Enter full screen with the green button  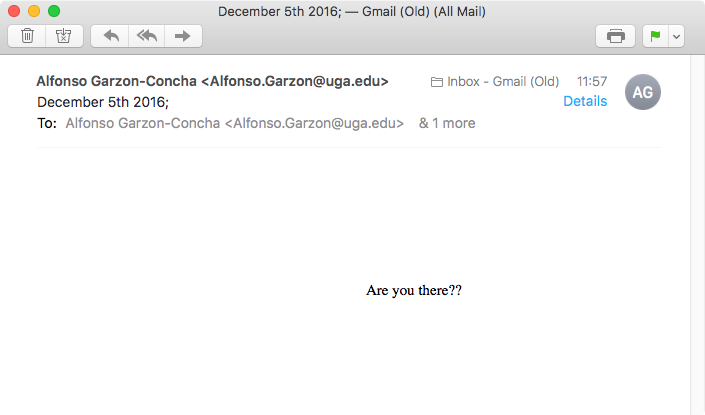point(54,11)
